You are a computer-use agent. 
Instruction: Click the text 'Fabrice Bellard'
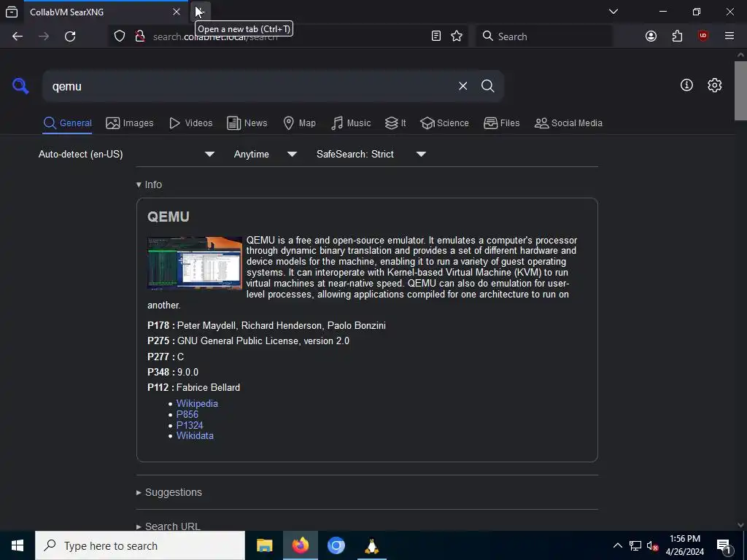208,388
